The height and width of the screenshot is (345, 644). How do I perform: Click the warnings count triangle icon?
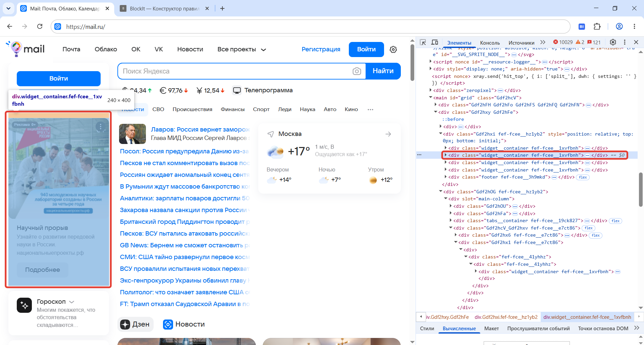point(580,42)
